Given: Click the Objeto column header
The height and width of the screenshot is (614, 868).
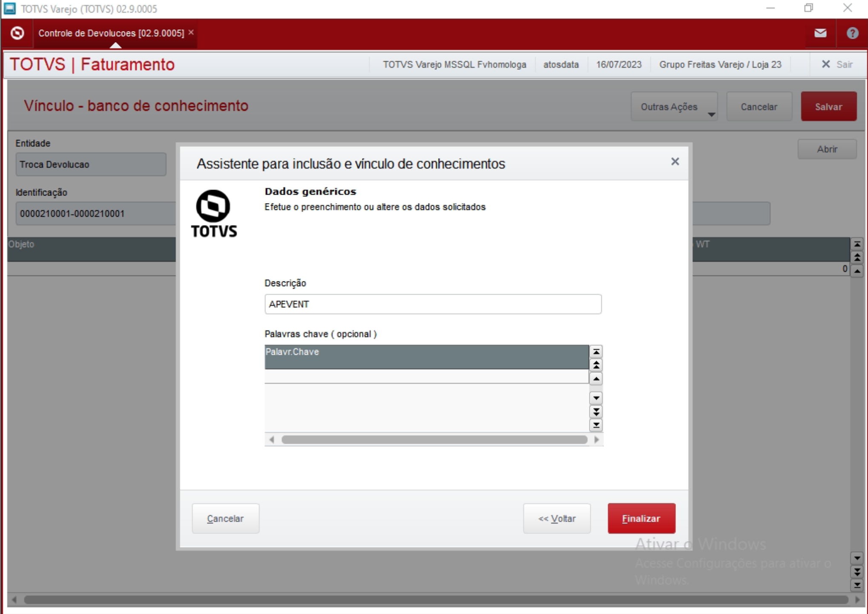Looking at the screenshot, I should (92, 249).
